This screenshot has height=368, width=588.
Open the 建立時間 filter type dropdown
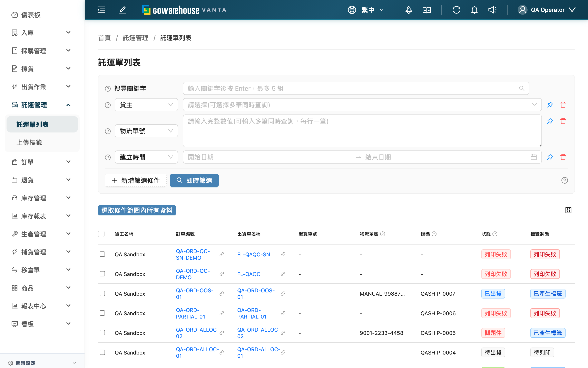pyautogui.click(x=146, y=157)
